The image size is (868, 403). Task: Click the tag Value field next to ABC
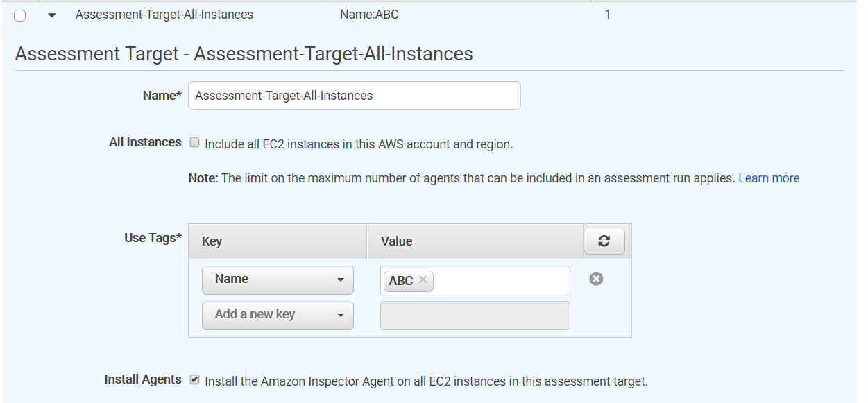click(500, 280)
